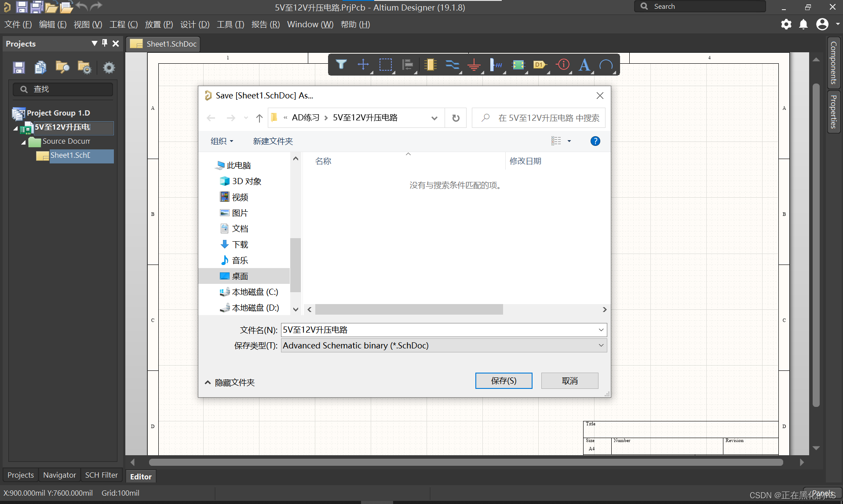Screen dimensions: 843x504
Task: Select the place part component icon
Action: pyautogui.click(x=430, y=65)
